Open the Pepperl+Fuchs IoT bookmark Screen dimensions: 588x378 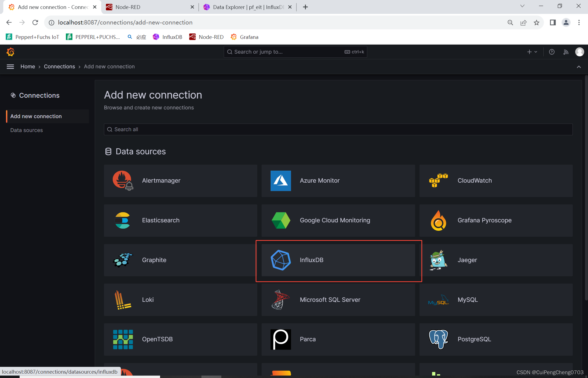point(33,37)
